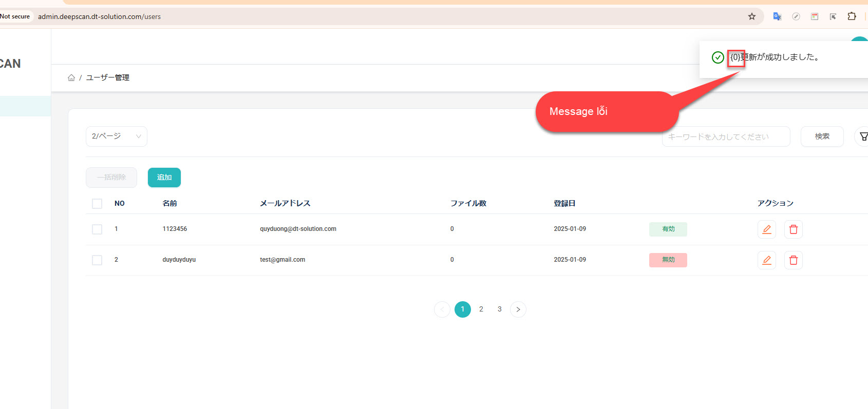868x409 pixels.
Task: Go to page 3 in pagination
Action: [499, 309]
